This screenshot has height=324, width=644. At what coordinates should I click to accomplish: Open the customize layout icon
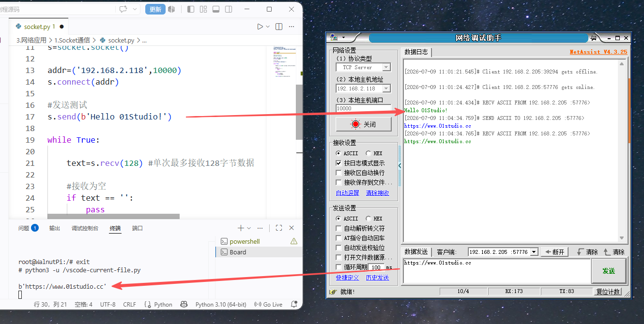[203, 9]
